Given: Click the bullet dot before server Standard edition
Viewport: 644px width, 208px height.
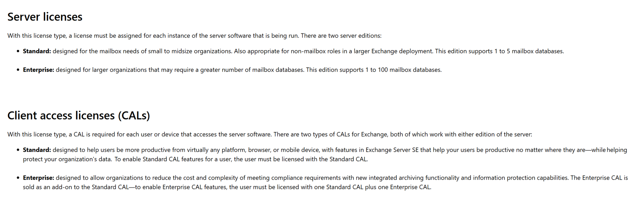Looking at the screenshot, I should pyautogui.click(x=18, y=51).
